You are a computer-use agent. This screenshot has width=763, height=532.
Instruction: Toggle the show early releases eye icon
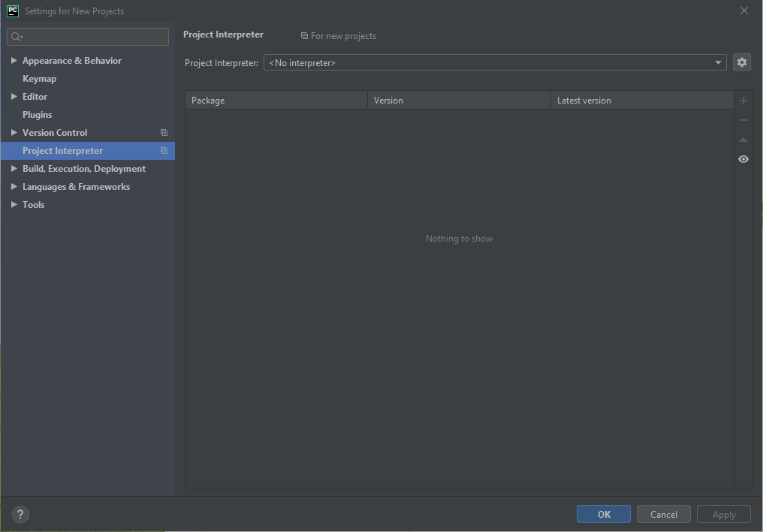tap(743, 159)
